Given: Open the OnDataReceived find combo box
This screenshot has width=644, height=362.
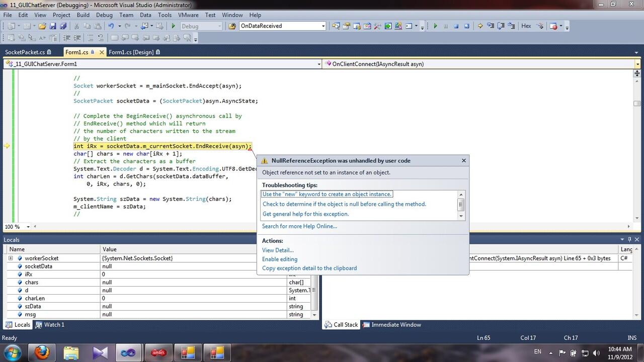Looking at the screenshot, I should tap(324, 26).
